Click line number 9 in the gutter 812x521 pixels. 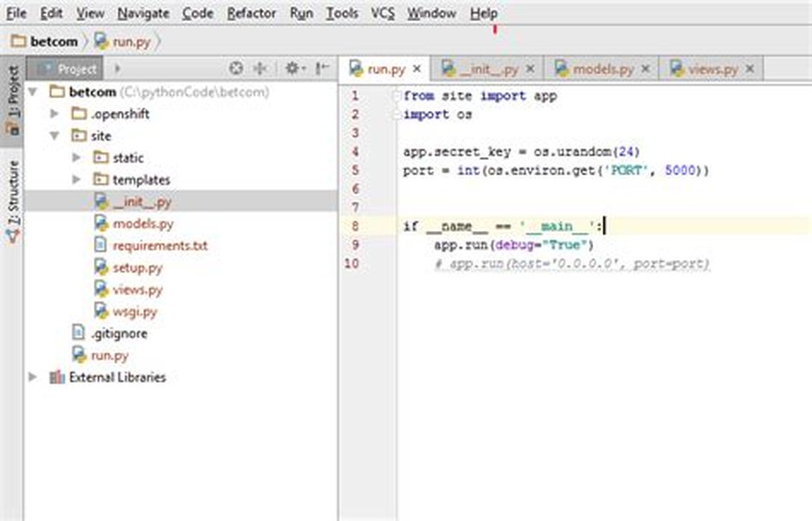[x=355, y=245]
